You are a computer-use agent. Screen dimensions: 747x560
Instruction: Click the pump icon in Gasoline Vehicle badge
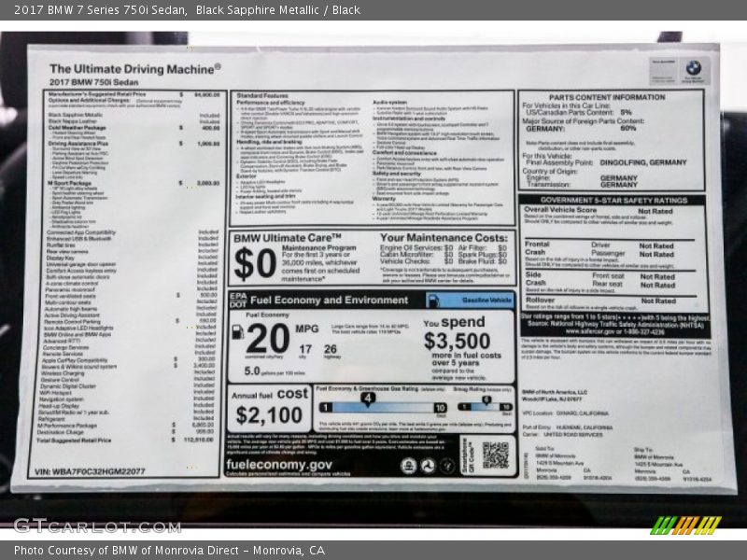[433, 301]
